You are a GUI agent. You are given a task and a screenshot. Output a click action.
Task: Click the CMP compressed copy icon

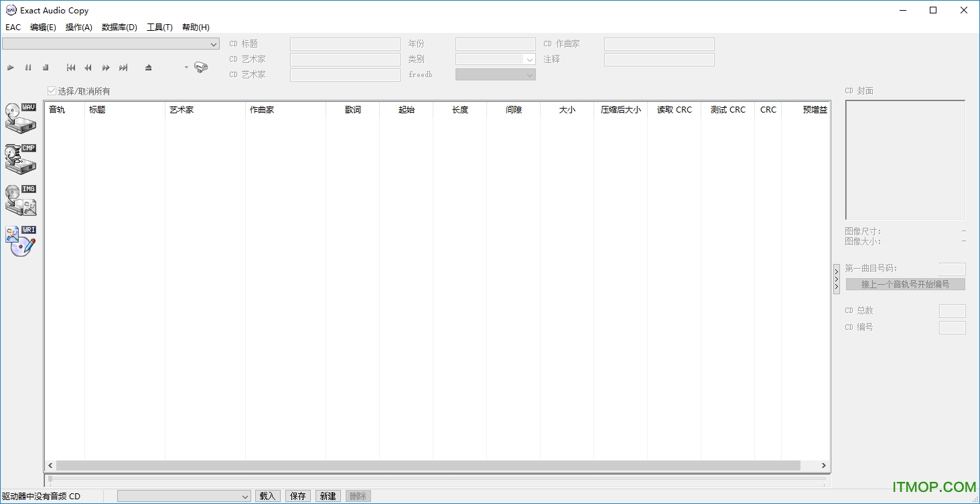pyautogui.click(x=20, y=158)
